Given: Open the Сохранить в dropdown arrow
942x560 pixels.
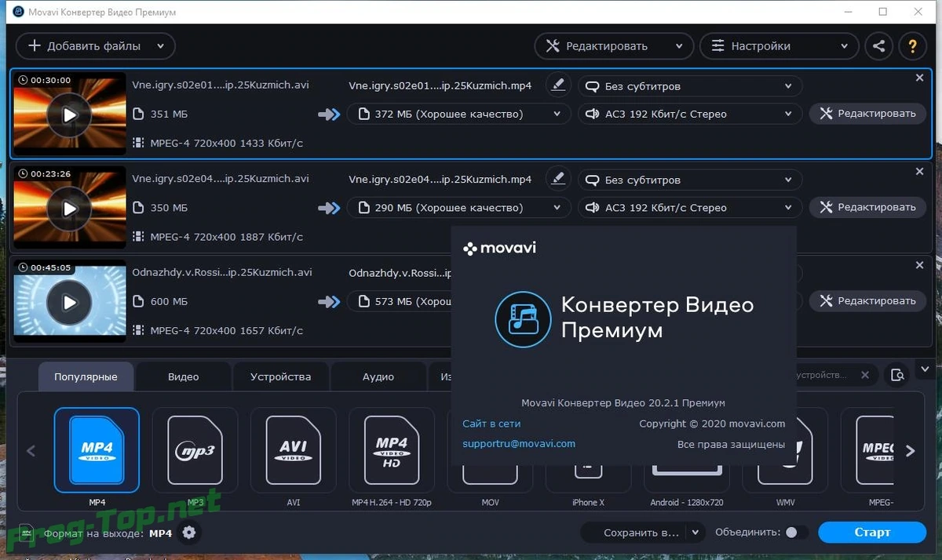Looking at the screenshot, I should pyautogui.click(x=695, y=533).
